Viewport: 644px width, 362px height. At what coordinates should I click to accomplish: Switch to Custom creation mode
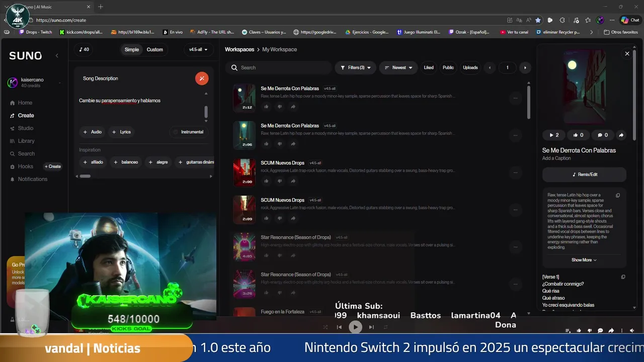click(155, 49)
